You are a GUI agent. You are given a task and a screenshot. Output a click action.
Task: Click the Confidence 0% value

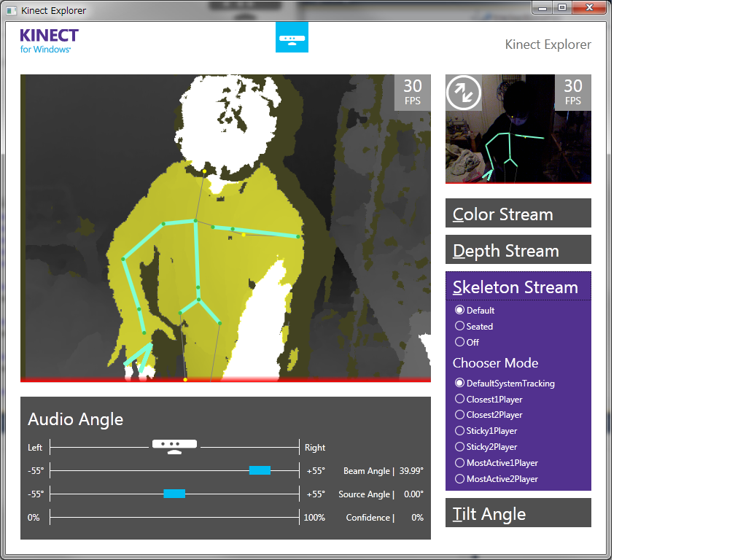pos(417,518)
